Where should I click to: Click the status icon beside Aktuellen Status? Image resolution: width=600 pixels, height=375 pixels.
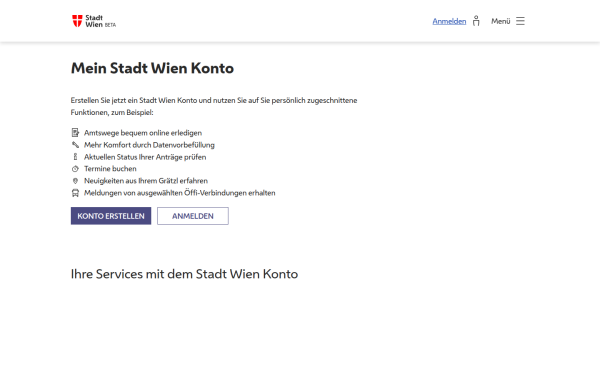pyautogui.click(x=75, y=157)
